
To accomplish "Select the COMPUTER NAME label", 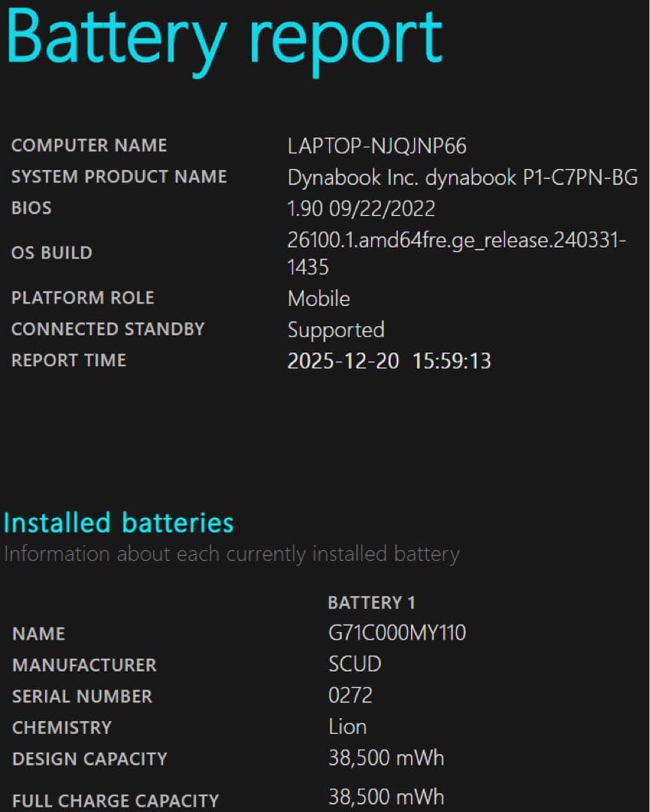I will pos(89,146).
